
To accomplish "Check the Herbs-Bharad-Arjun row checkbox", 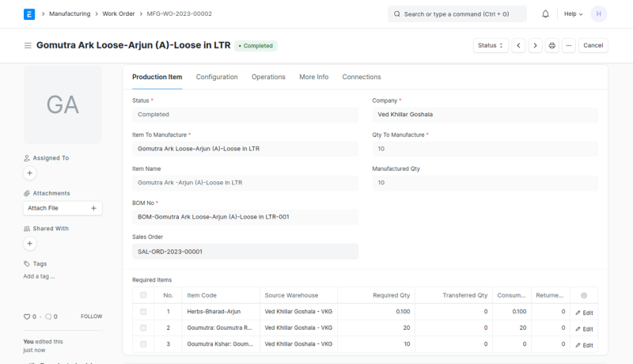I will (143, 312).
